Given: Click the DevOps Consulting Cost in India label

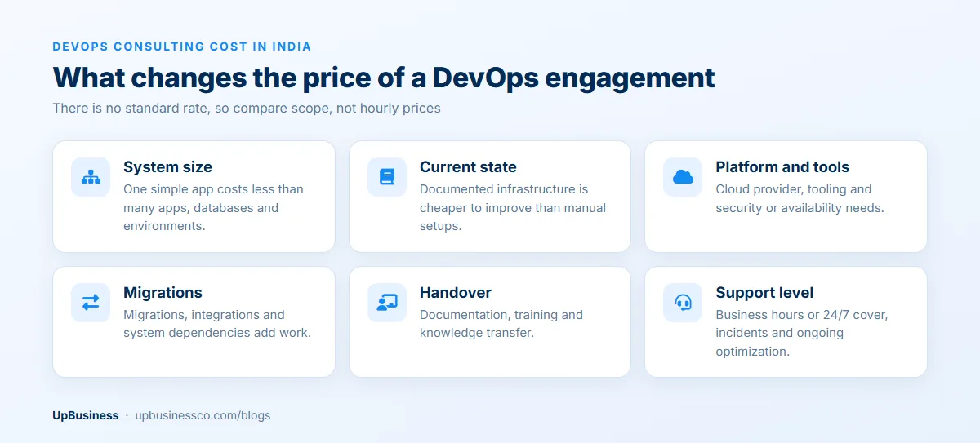Looking at the screenshot, I should pos(182,47).
